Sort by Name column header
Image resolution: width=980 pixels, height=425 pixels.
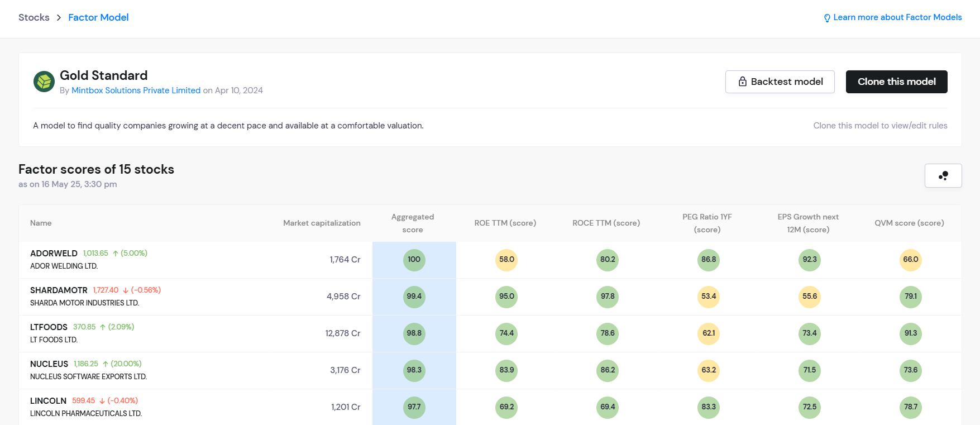tap(41, 223)
